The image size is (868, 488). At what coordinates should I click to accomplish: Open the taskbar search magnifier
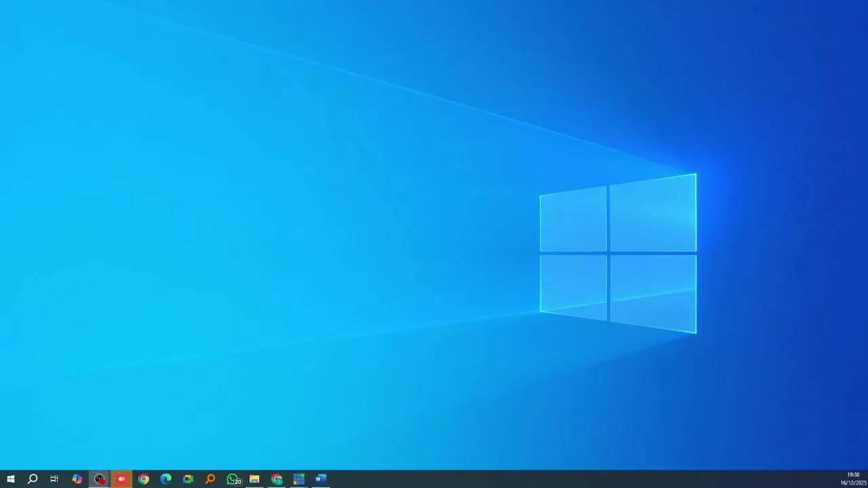click(x=33, y=479)
